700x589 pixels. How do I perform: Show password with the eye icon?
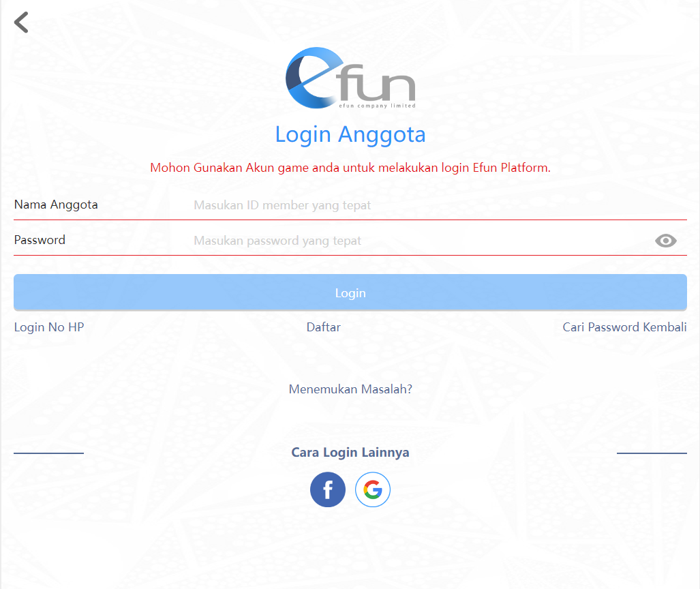point(666,241)
